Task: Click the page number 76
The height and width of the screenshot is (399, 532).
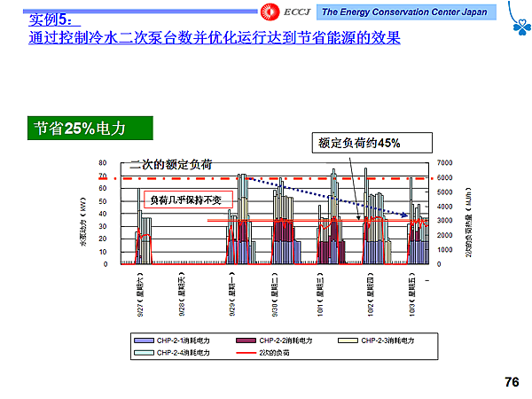Action: tap(511, 382)
